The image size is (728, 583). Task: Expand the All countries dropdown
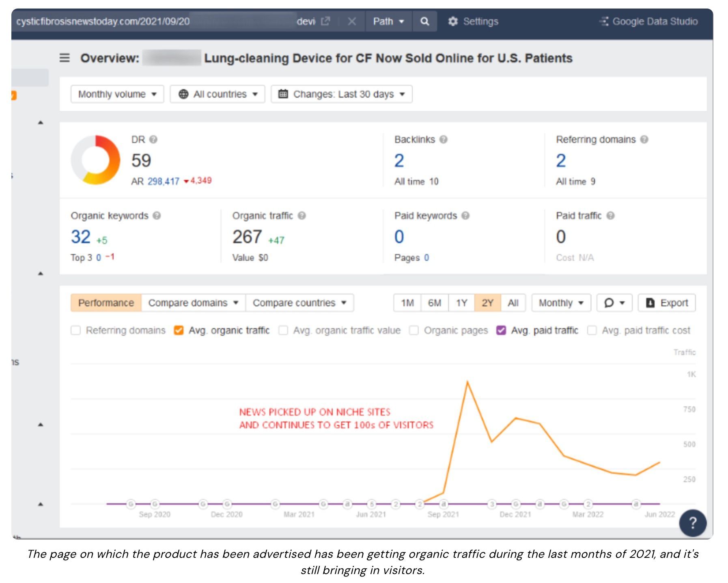[x=218, y=94]
